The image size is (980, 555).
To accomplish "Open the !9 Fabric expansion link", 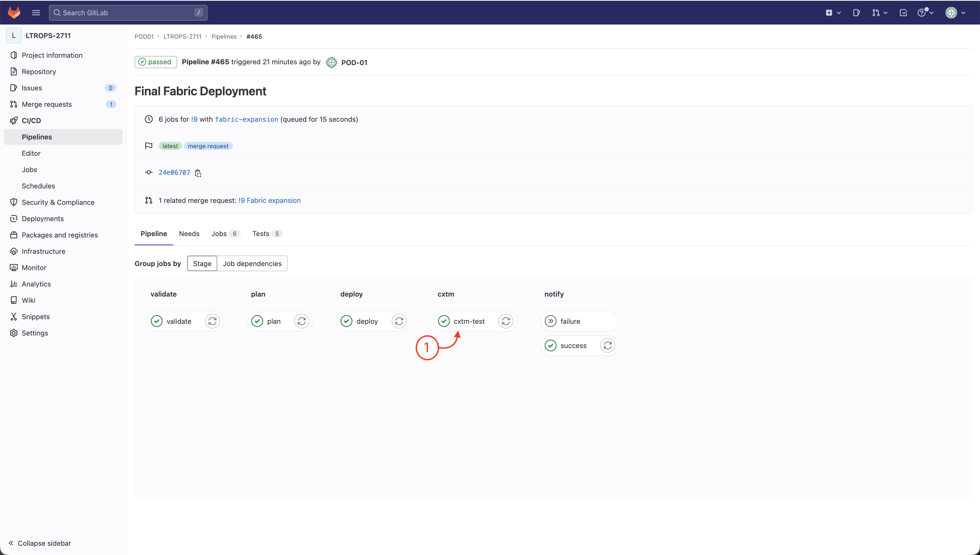I will coord(269,200).
